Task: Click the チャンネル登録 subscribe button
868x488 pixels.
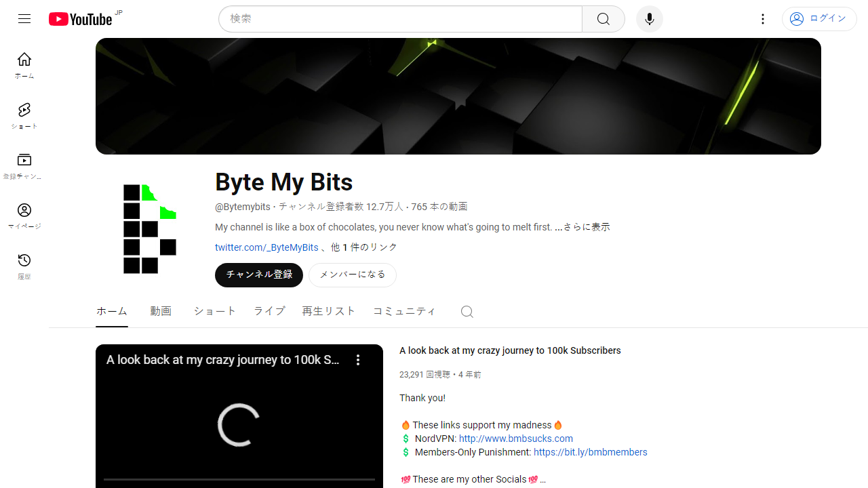Action: pyautogui.click(x=259, y=275)
